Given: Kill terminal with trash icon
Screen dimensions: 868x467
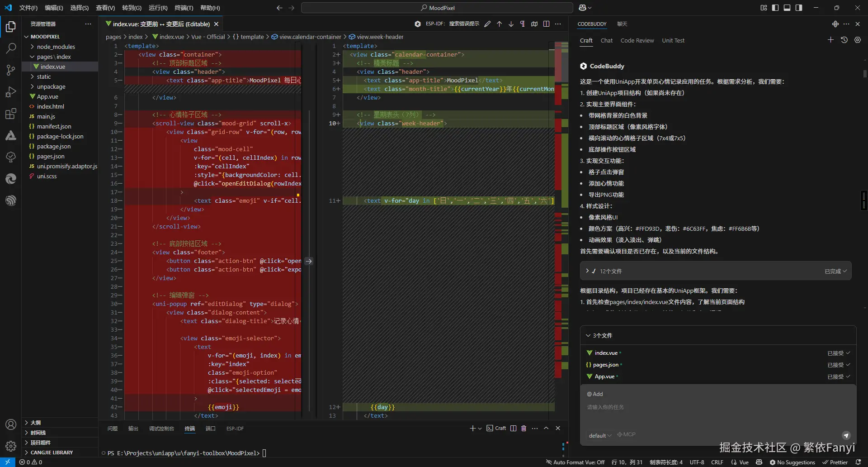Looking at the screenshot, I should (524, 429).
